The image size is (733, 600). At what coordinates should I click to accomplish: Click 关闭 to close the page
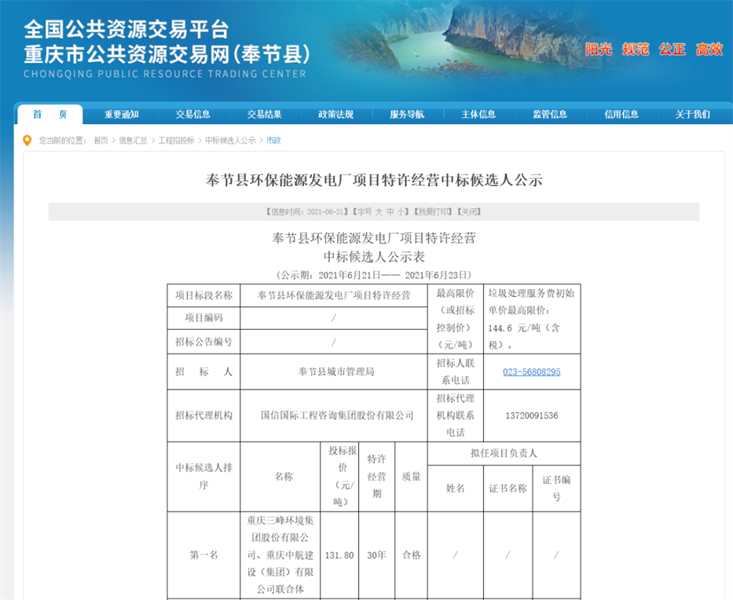pyautogui.click(x=469, y=212)
